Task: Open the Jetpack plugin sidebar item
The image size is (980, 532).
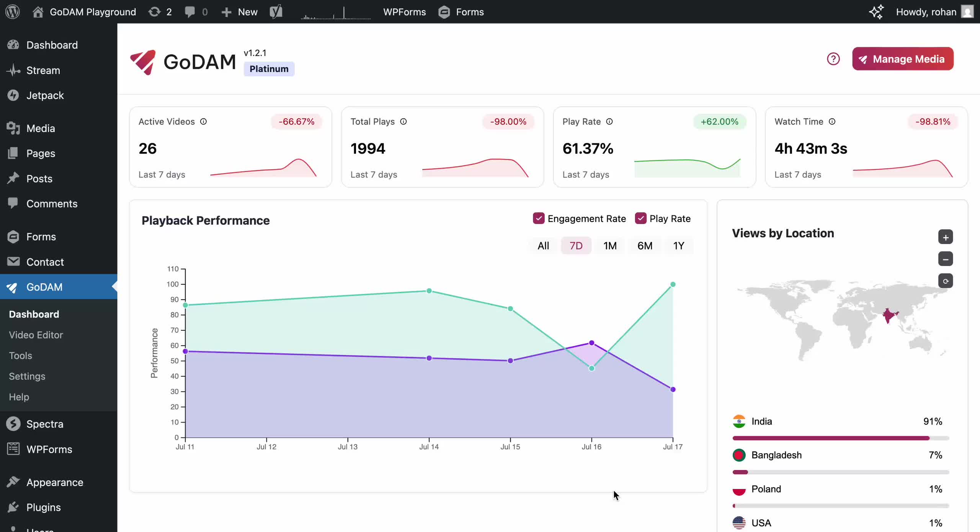Action: coord(46,95)
